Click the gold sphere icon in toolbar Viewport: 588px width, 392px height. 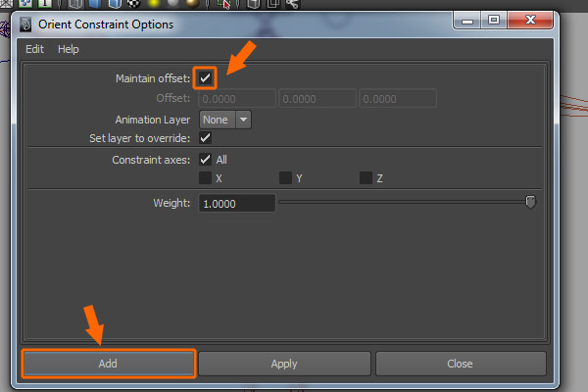192,3
